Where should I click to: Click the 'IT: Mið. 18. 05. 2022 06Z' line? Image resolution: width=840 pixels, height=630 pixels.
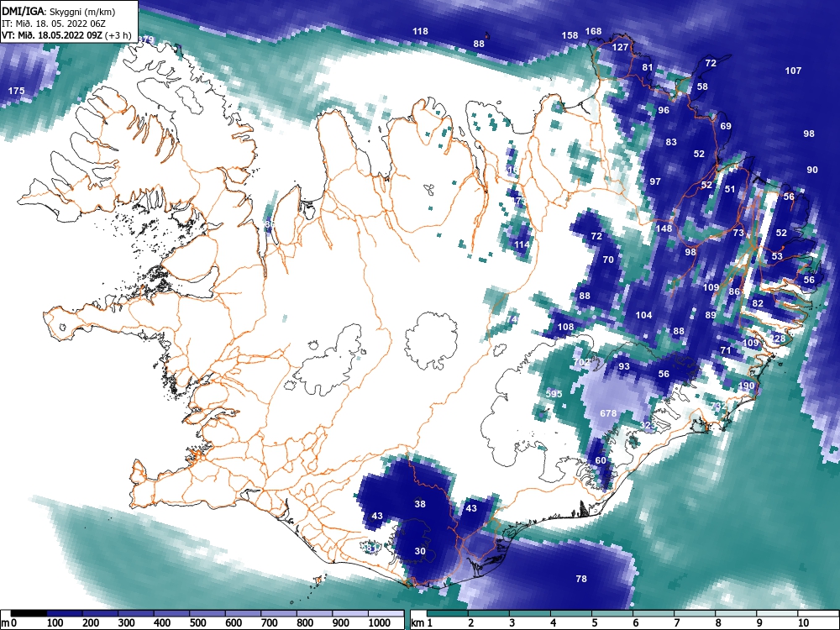click(54, 24)
